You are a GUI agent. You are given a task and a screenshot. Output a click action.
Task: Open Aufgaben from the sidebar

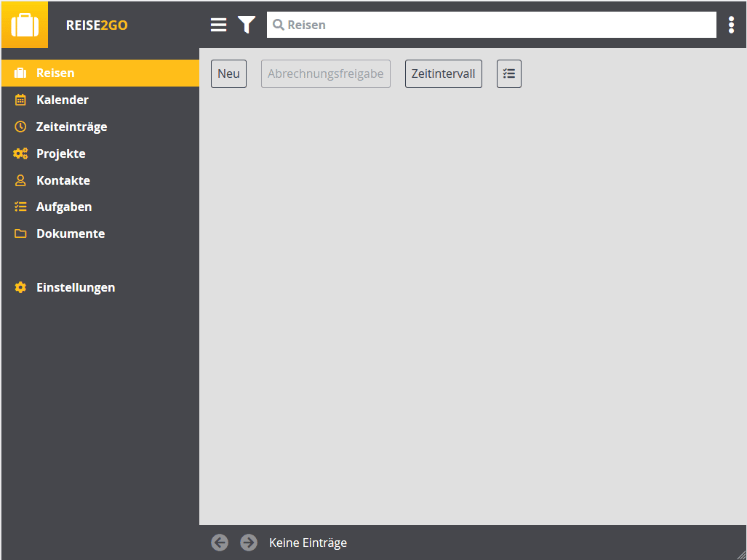coord(64,207)
